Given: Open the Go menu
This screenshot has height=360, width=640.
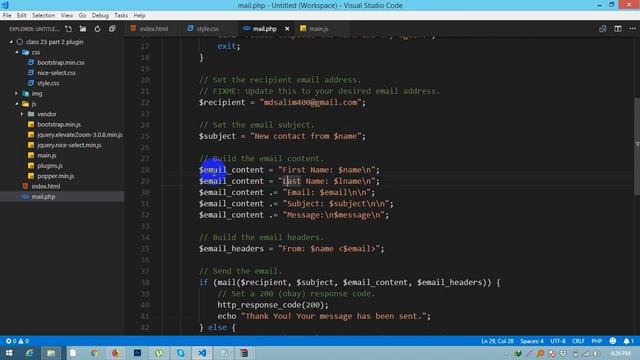Looking at the screenshot, I should tap(82, 15).
